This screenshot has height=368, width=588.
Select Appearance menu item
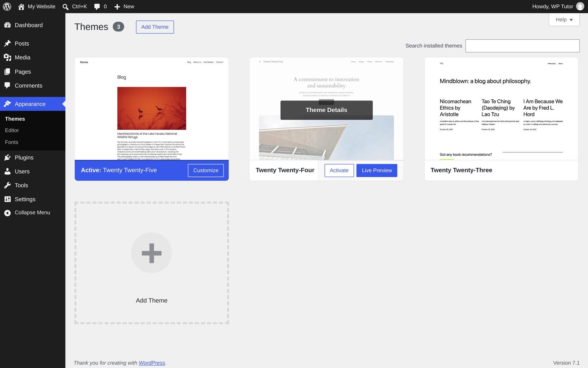pyautogui.click(x=30, y=104)
